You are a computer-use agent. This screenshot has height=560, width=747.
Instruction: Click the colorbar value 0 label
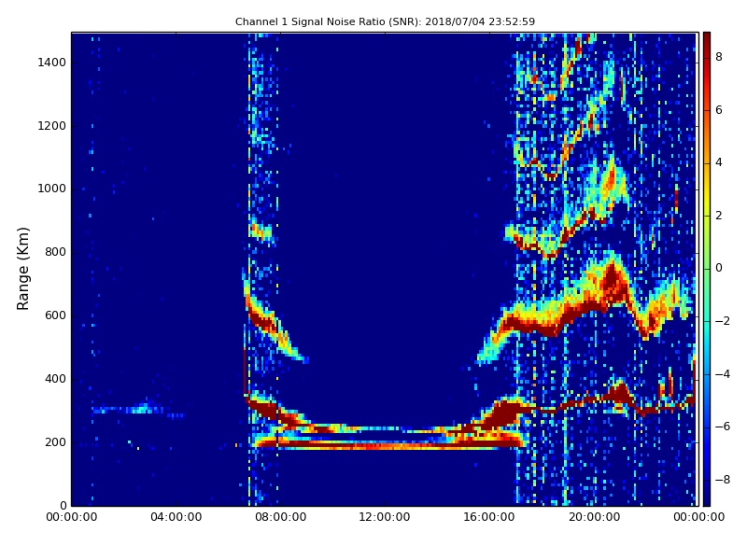point(719,268)
